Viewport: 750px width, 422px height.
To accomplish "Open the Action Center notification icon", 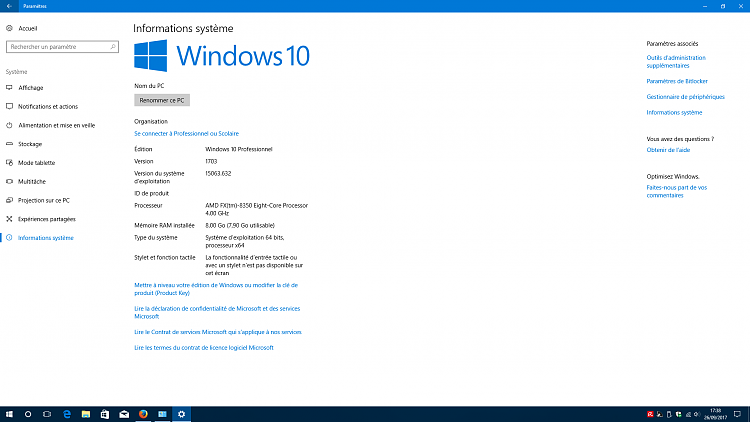I will click(738, 414).
